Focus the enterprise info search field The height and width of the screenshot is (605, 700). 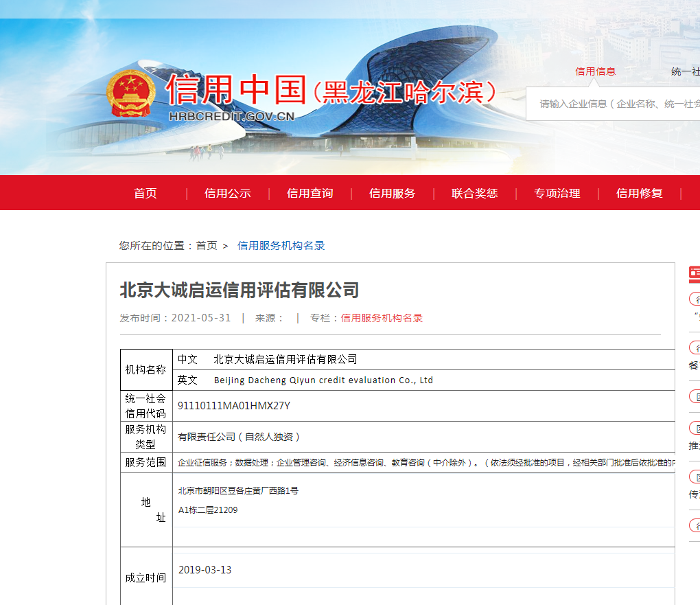pyautogui.click(x=613, y=104)
